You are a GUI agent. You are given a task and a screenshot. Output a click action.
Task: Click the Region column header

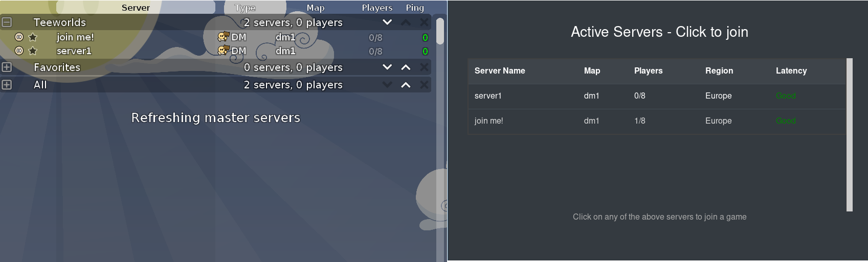[719, 71]
